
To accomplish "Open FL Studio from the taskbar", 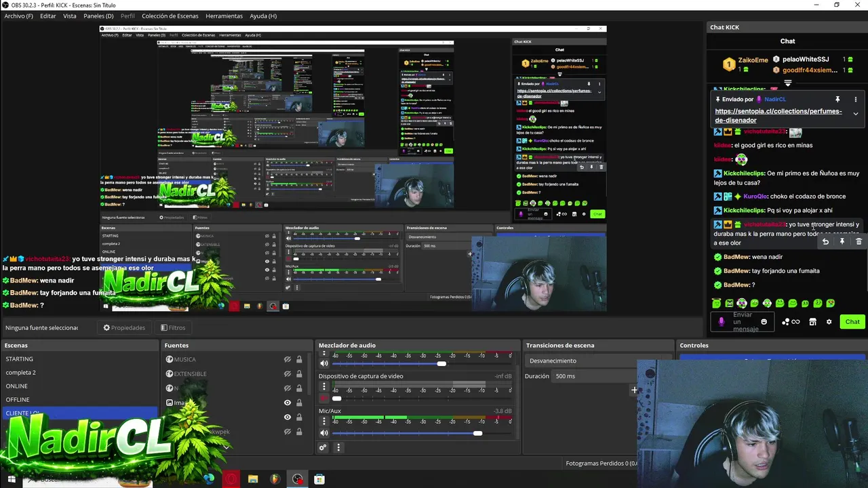I will point(275,479).
